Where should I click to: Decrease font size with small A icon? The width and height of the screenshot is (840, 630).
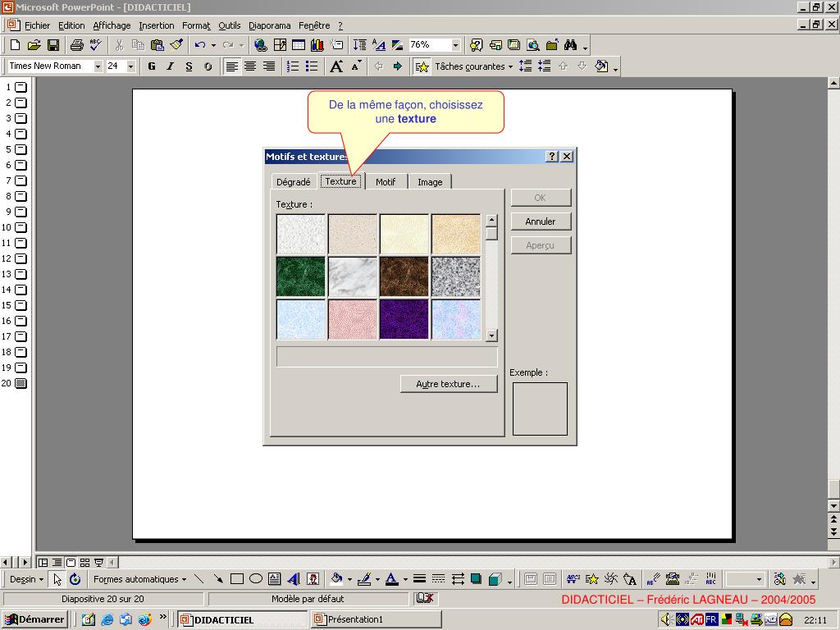click(356, 66)
